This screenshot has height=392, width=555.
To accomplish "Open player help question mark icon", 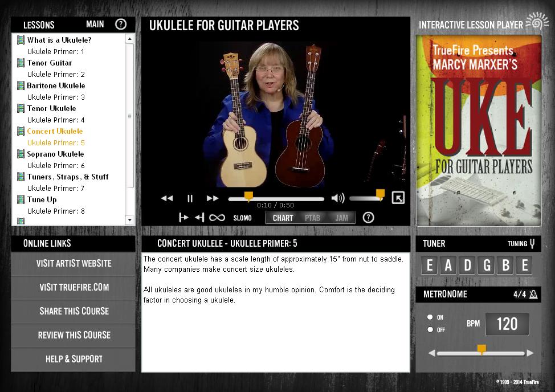I will pyautogui.click(x=368, y=217).
